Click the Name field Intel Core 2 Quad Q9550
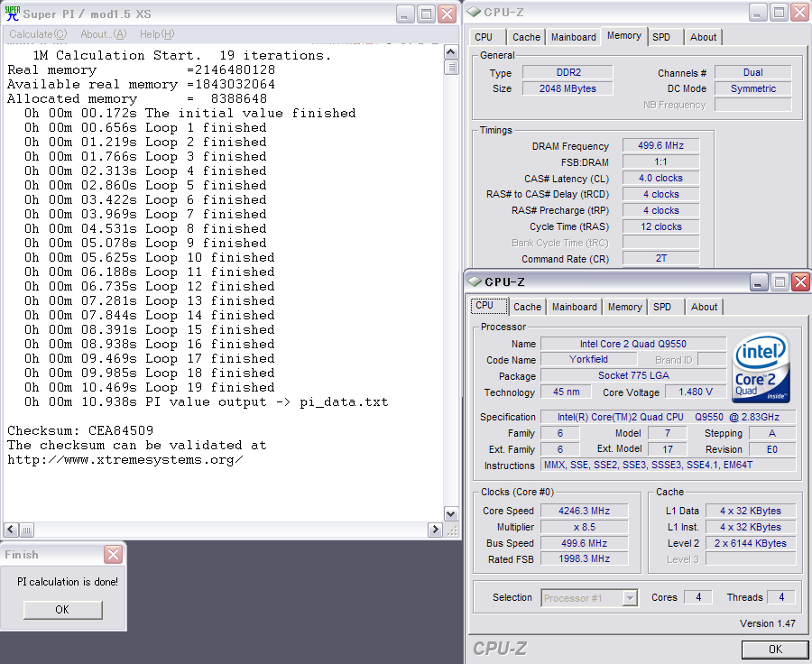The width and height of the screenshot is (812, 664). tap(632, 344)
